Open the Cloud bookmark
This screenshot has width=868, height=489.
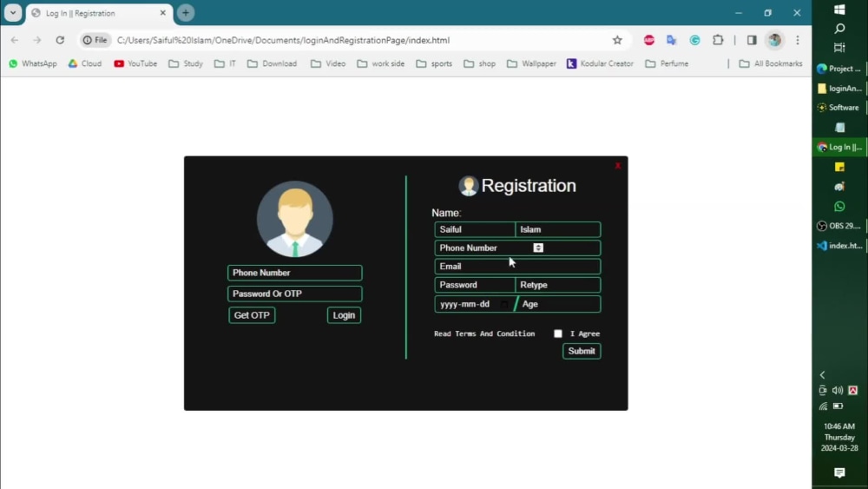[x=85, y=63]
